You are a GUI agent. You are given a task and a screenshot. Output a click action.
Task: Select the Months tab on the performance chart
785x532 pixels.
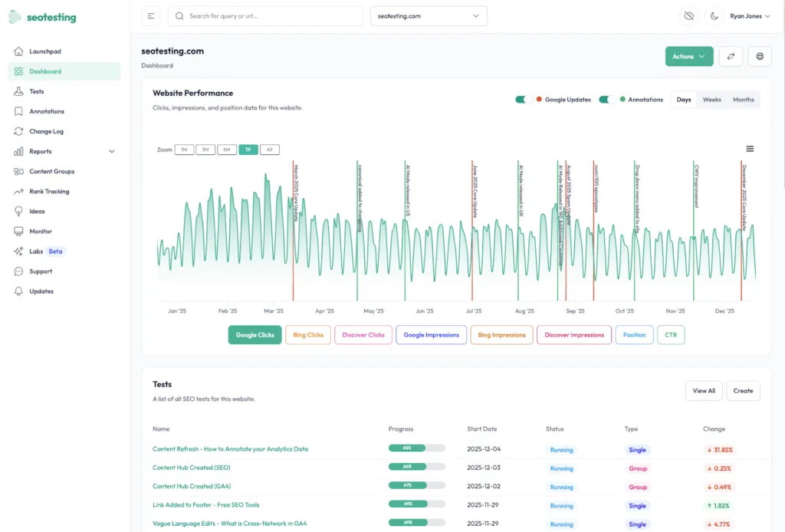(x=742, y=100)
